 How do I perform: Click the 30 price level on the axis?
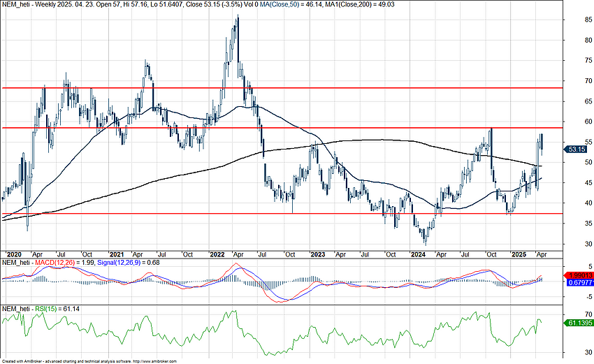(570, 244)
